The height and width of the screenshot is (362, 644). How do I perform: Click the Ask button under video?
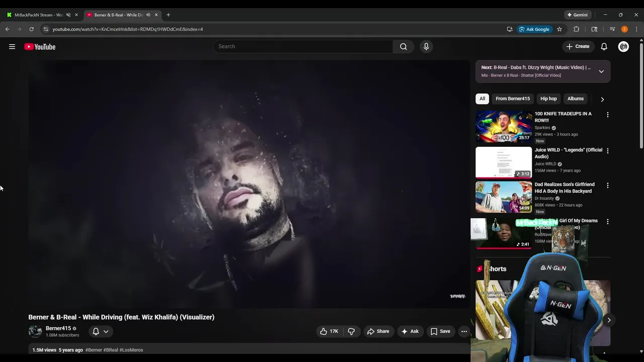410,331
